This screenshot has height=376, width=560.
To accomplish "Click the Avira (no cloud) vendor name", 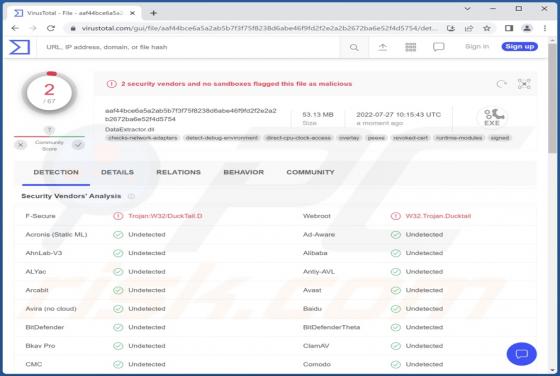I will pos(51,309).
